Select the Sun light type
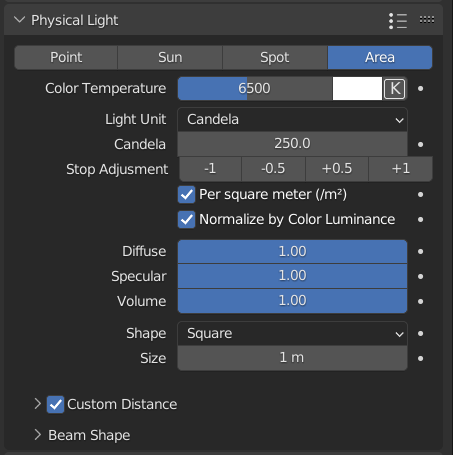 pyautogui.click(x=170, y=57)
